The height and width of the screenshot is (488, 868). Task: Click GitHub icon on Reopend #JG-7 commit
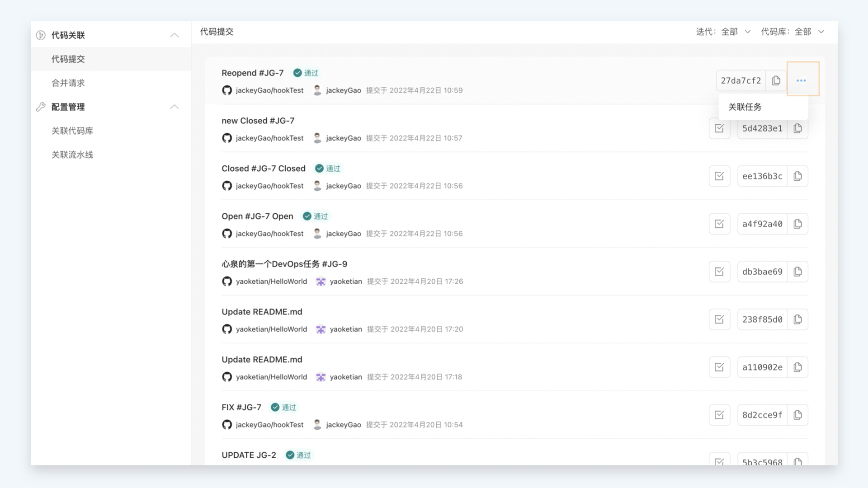coord(227,90)
